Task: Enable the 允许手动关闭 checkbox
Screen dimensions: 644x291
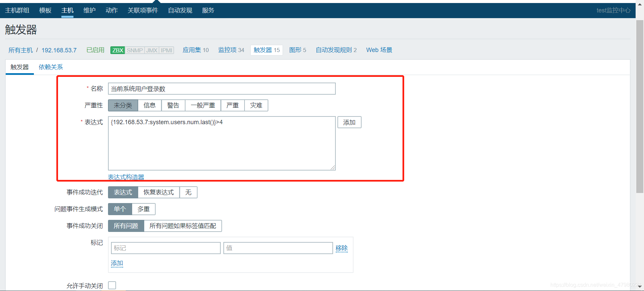Action: point(112,285)
